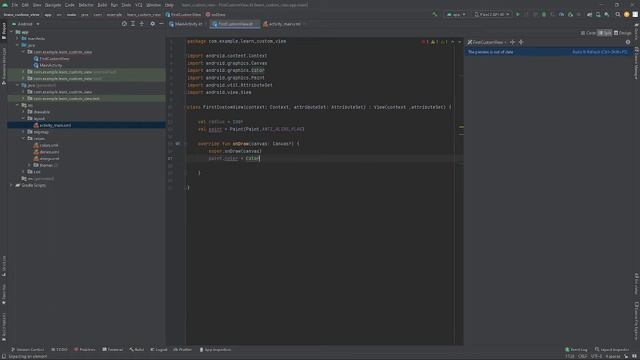Open the app run configuration dropdown
Screen dimensions: 640x360
(x=456, y=14)
